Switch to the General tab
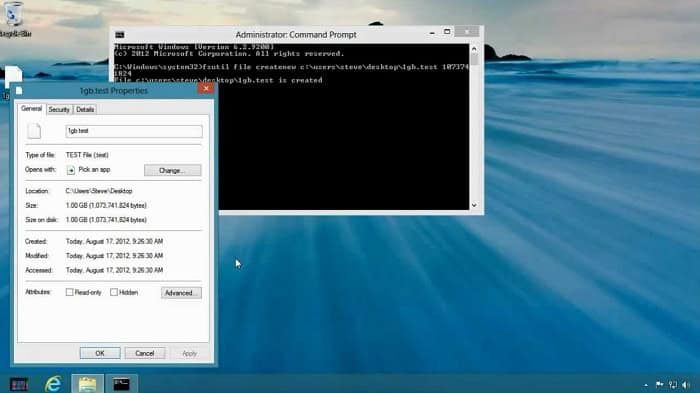Screen dimensions: 700x393 [31, 109]
